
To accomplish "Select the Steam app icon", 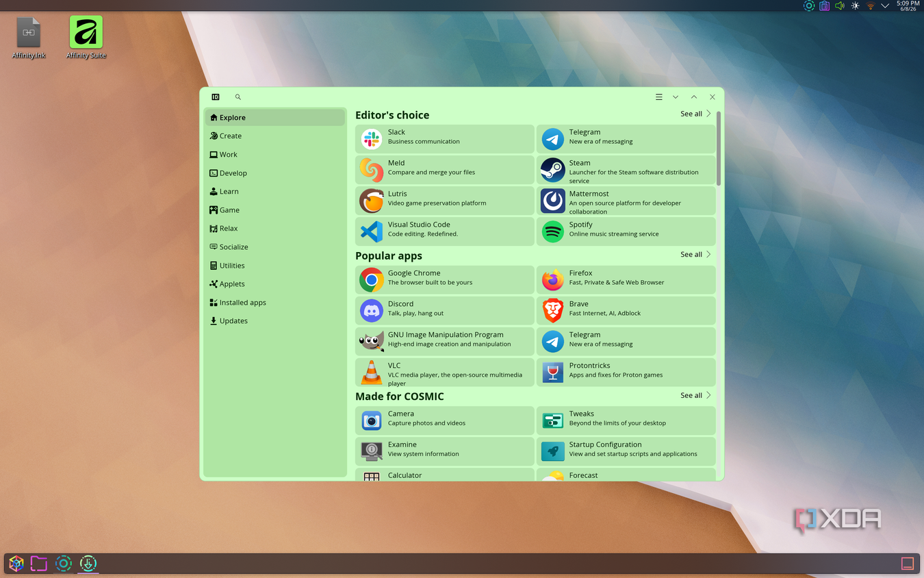I will pos(552,170).
